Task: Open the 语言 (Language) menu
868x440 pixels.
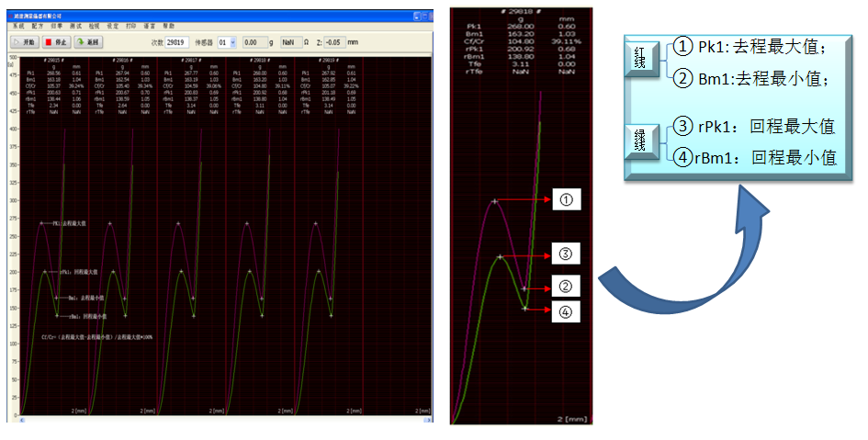Action: tap(149, 27)
